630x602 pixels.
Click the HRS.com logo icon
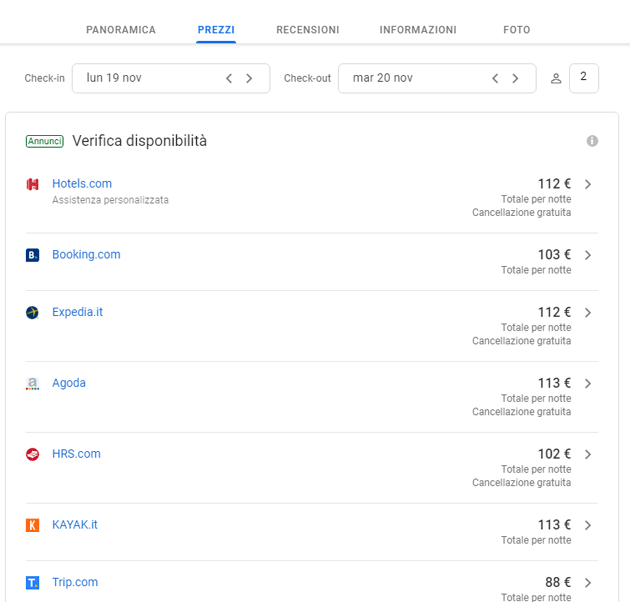pos(33,454)
